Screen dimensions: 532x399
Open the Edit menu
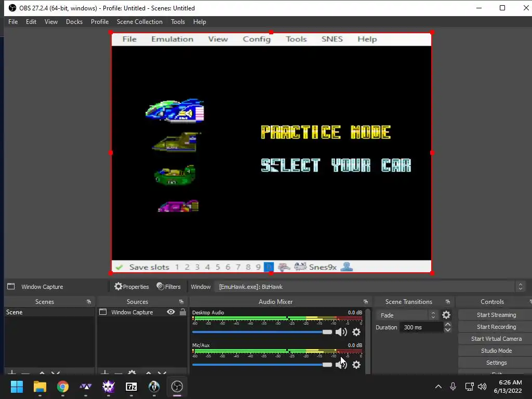(31, 21)
